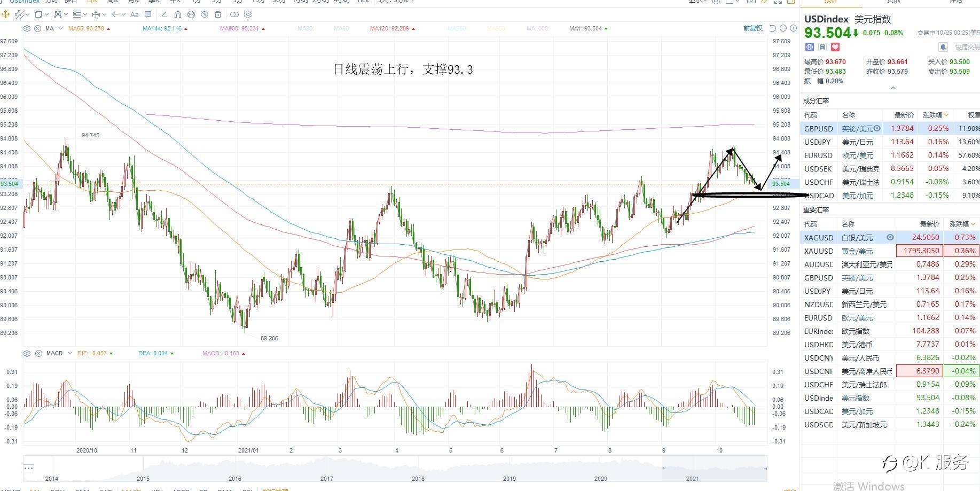Image resolution: width=980 pixels, height=491 pixels.
Task: Click the right handle of the navigator range
Action: tap(765, 469)
